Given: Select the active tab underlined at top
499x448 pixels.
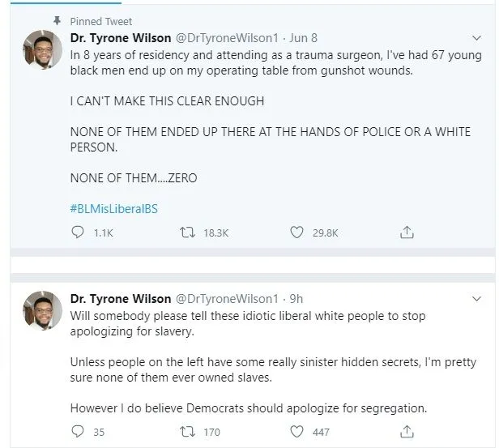Looking at the screenshot, I should (x=66, y=3).
